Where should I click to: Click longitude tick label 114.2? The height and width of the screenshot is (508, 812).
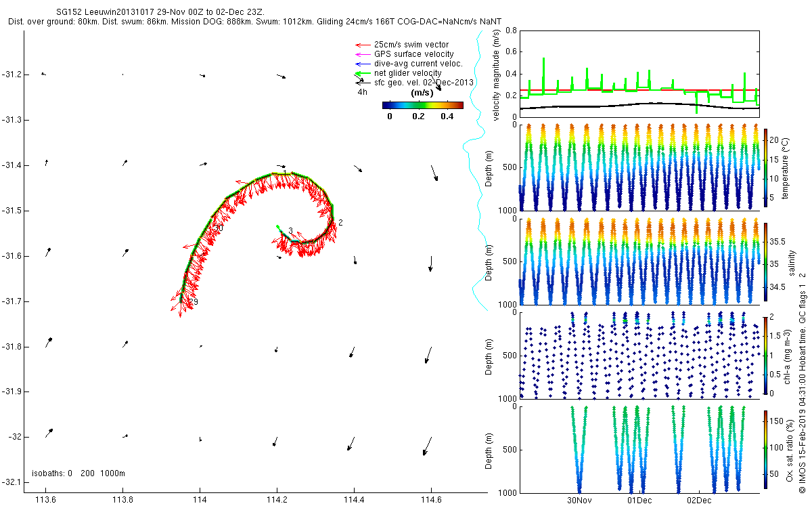coord(277,499)
